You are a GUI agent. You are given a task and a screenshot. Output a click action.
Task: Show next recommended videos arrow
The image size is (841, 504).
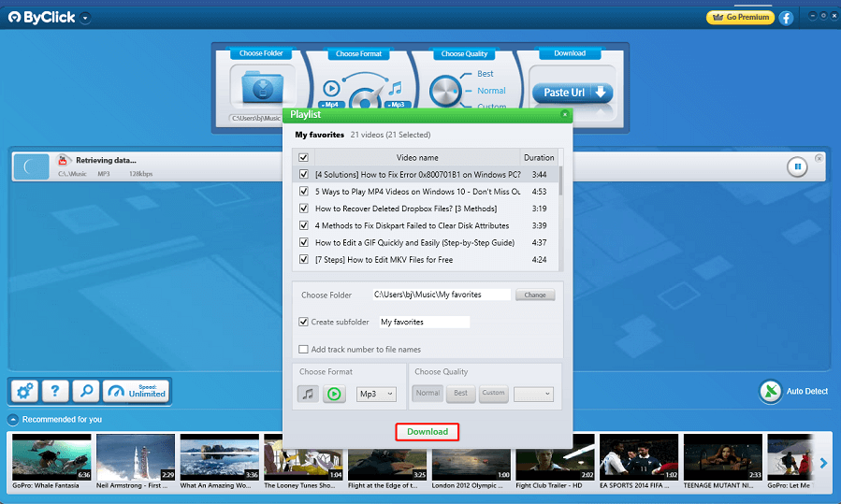[824, 463]
